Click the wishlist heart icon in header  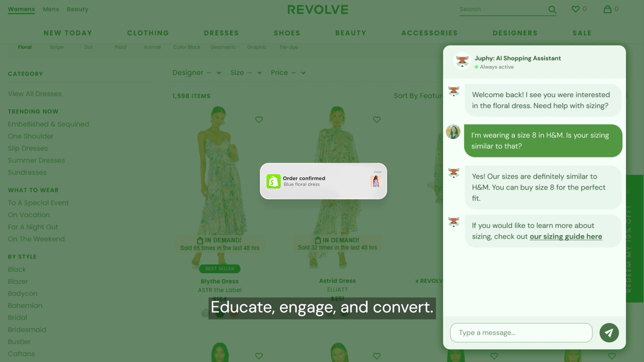click(x=576, y=9)
